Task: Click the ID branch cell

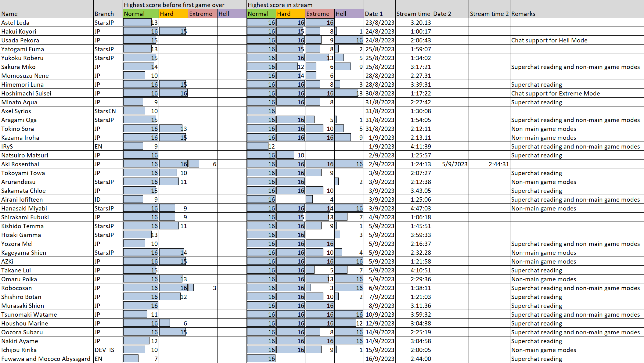Action: point(108,199)
